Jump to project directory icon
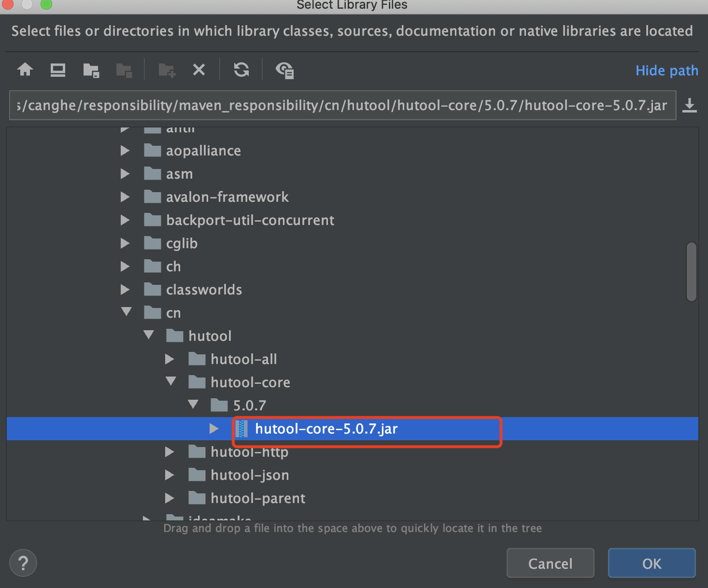The width and height of the screenshot is (708, 588). click(x=91, y=70)
